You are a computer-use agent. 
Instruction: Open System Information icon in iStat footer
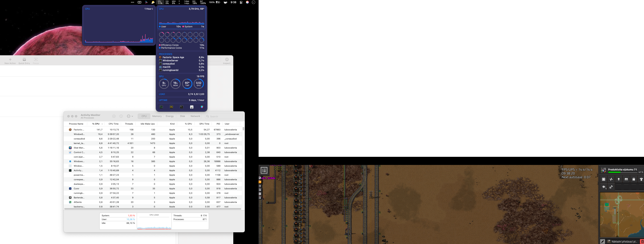(192, 107)
